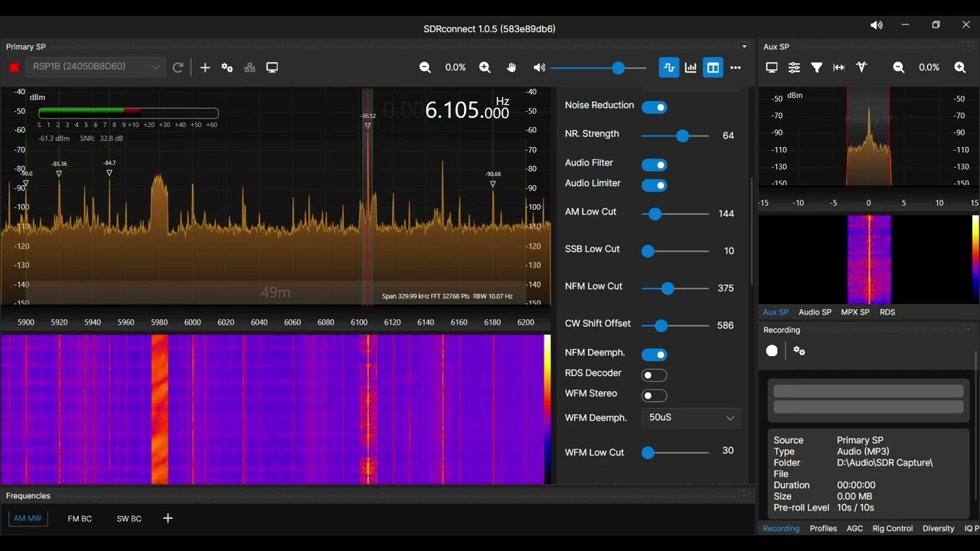Click the Aux SP peak marker icon
980x551 pixels.
[x=861, y=67]
